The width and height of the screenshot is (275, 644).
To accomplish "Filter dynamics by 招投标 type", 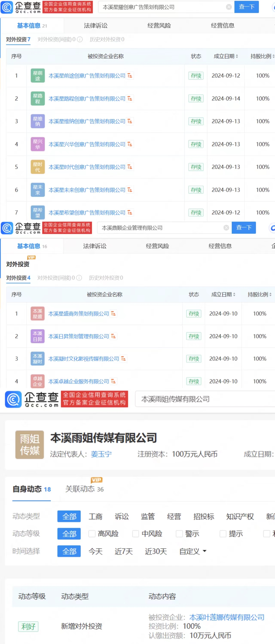I will pos(204,517).
